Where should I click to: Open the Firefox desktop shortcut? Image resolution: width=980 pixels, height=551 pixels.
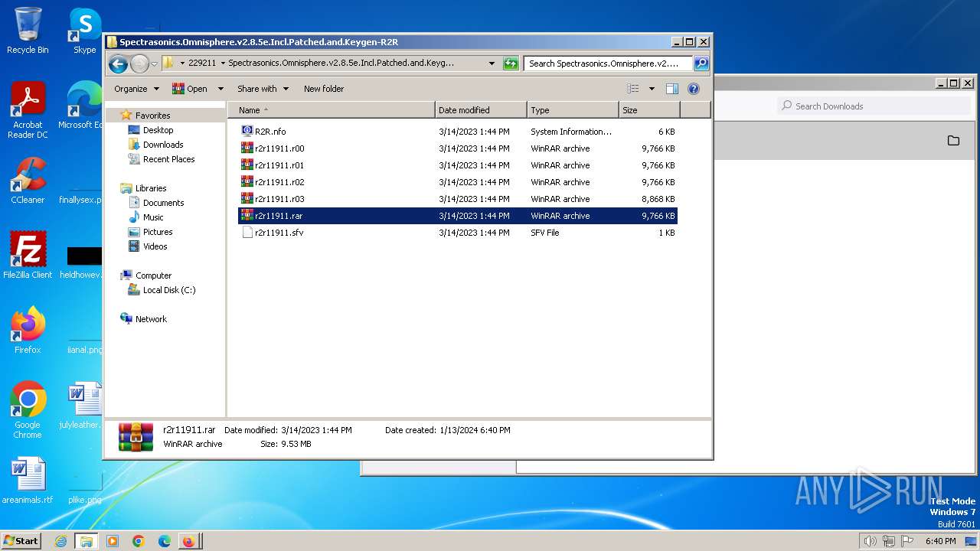[28, 331]
